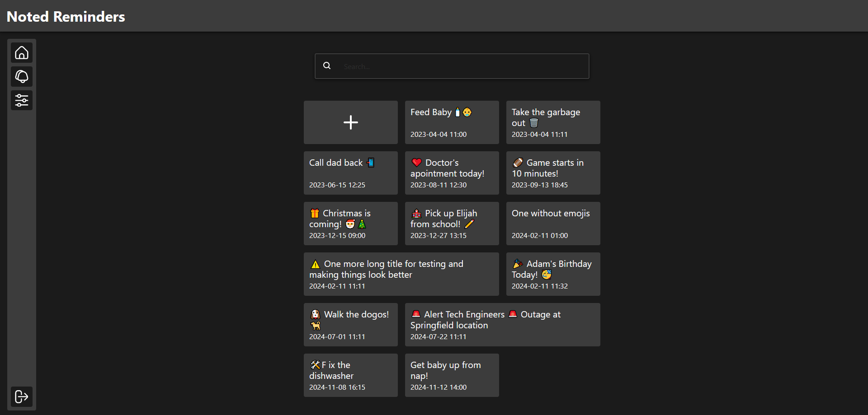The width and height of the screenshot is (868, 415).
Task: Open Adam's Birthday Today reminder
Action: coord(553,274)
